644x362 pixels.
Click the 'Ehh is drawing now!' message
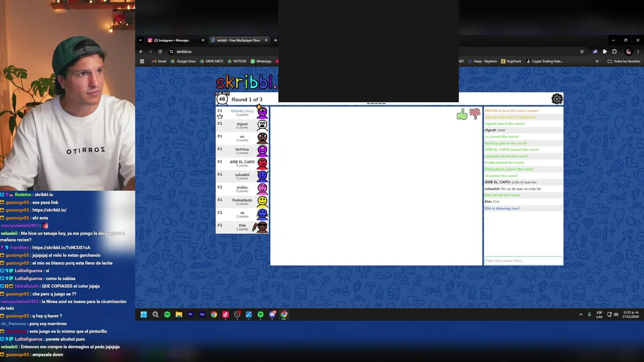(x=502, y=208)
